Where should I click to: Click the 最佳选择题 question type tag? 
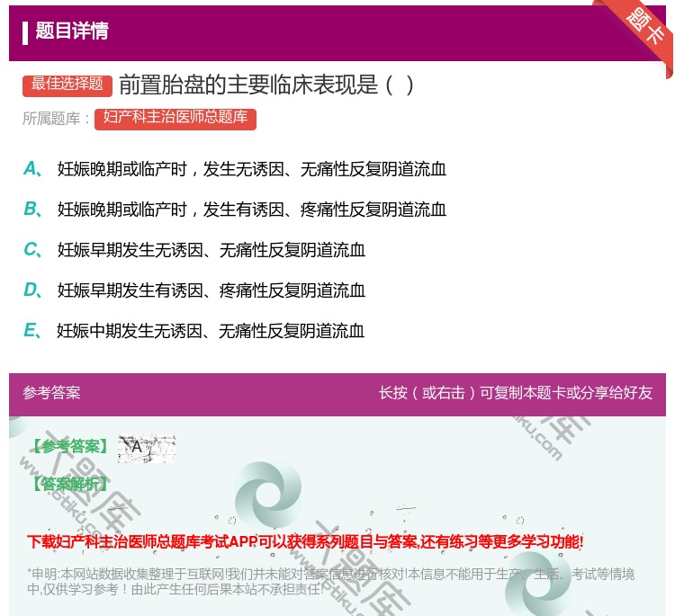(67, 85)
